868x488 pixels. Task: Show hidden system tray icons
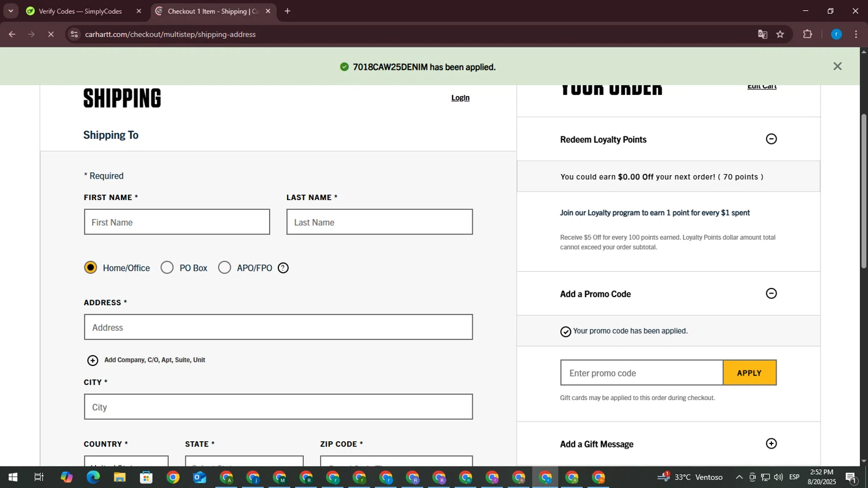tap(739, 477)
